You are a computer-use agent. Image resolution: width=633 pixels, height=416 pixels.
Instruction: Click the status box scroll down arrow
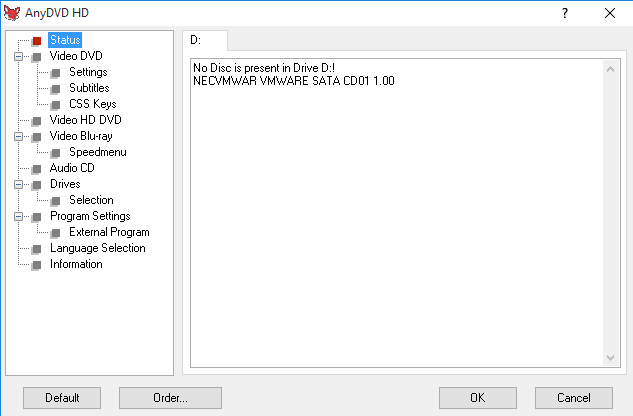(x=610, y=357)
